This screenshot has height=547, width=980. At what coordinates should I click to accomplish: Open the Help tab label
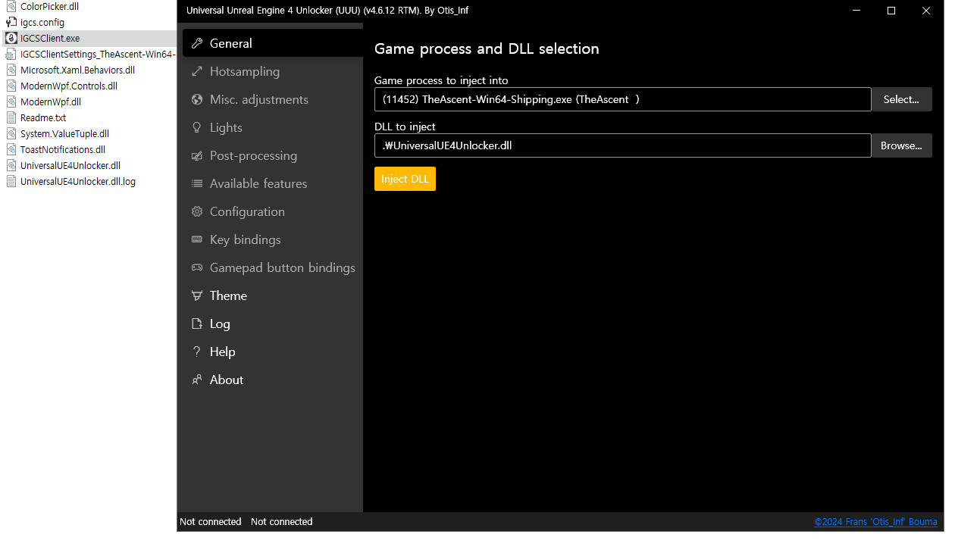222,352
